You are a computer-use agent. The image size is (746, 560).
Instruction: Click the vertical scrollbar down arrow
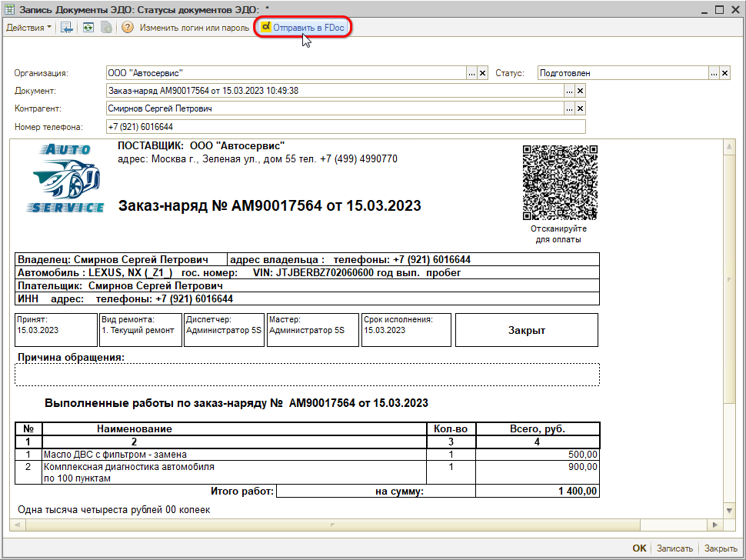tap(729, 511)
